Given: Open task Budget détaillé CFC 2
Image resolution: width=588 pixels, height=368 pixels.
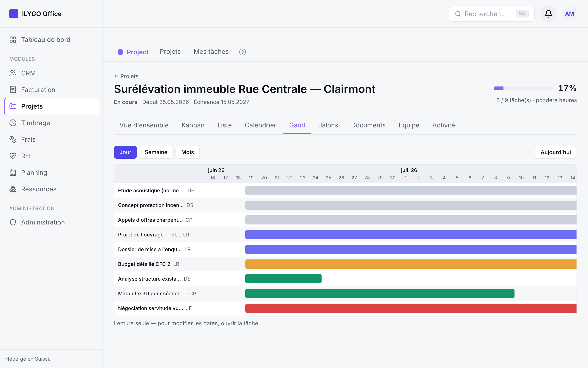Looking at the screenshot, I should point(144,264).
